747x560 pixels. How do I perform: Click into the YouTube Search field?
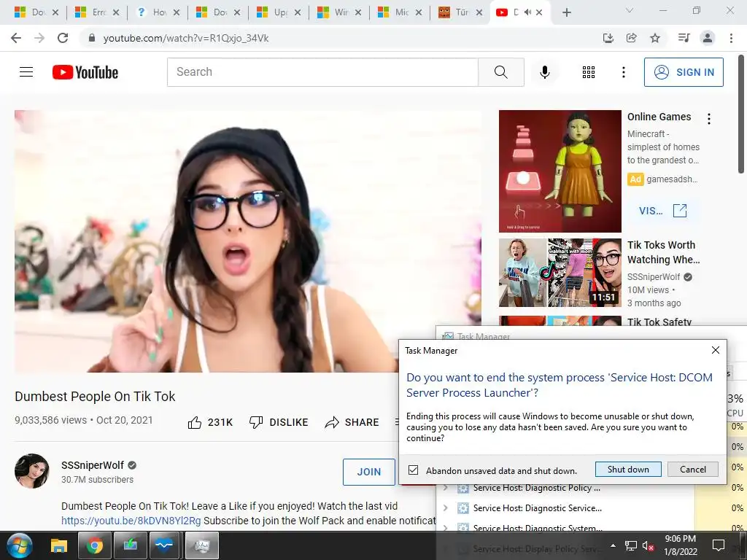[x=322, y=72]
